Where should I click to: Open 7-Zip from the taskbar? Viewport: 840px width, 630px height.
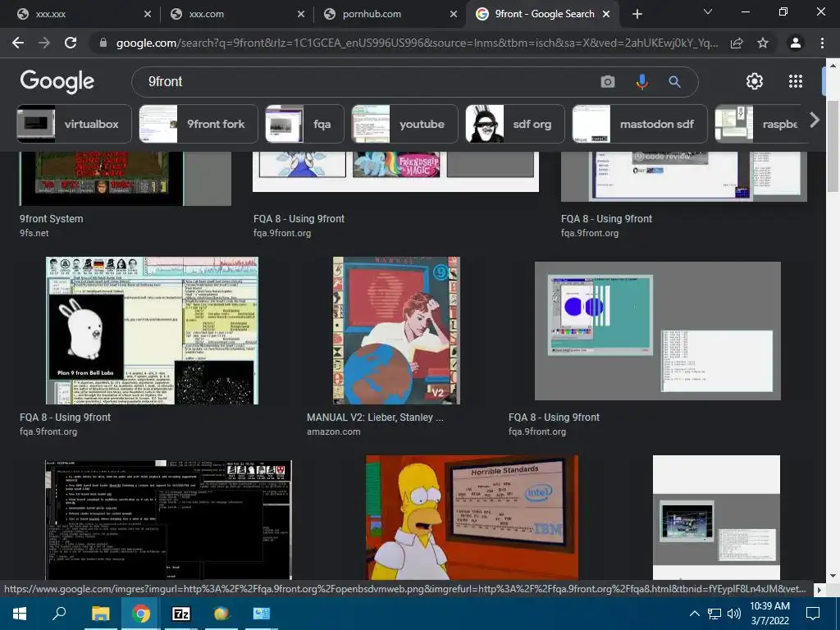180,614
